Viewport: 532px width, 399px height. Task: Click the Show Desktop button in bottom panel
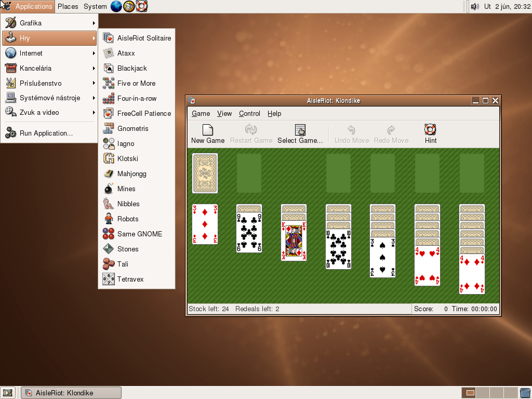[7, 393]
